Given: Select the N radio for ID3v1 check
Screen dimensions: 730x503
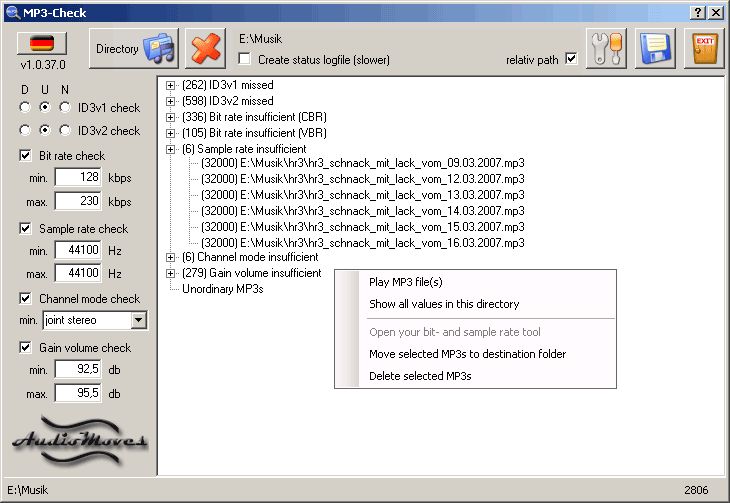Looking at the screenshot, I should [65, 108].
